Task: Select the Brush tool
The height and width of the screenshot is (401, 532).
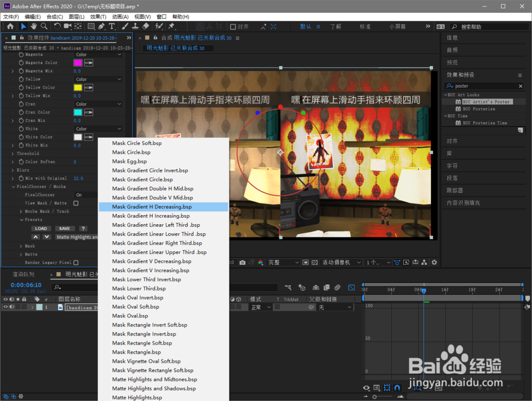Action: (x=125, y=26)
